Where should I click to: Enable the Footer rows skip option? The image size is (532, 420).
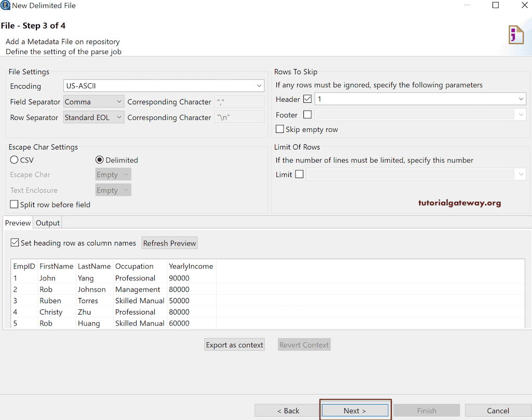(307, 114)
